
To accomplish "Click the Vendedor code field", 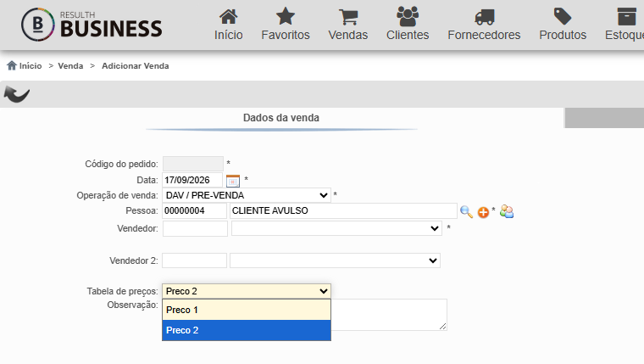I will [195, 228].
